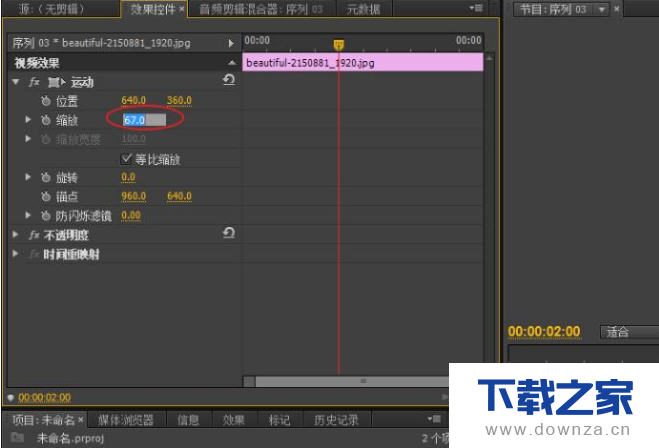The image size is (659, 448).
Task: Click the 旋转 value 0.0
Action: pos(128,177)
